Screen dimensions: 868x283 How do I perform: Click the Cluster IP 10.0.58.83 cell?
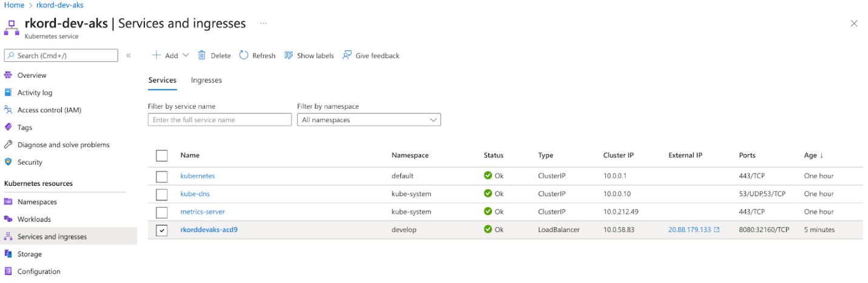(x=619, y=230)
